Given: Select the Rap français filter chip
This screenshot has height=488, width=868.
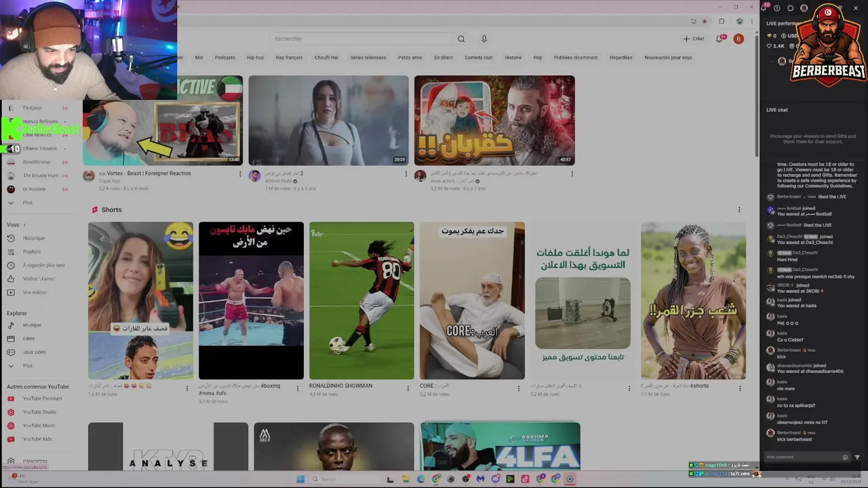Looking at the screenshot, I should point(289,58).
